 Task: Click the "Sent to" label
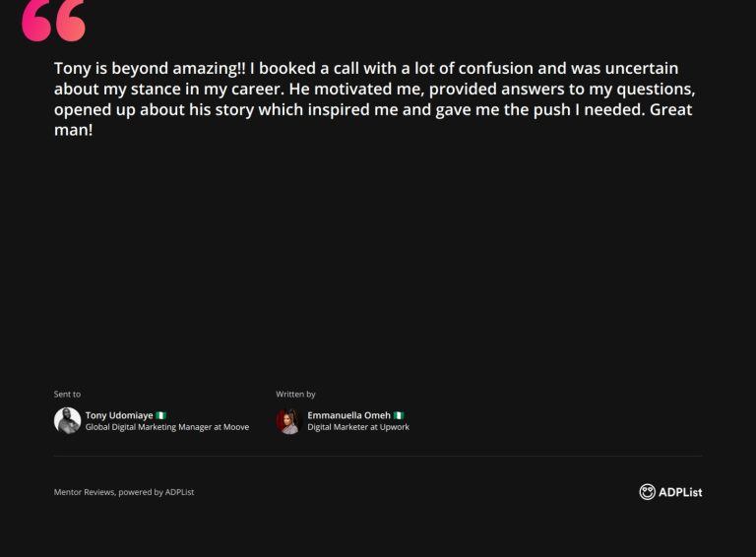(67, 394)
